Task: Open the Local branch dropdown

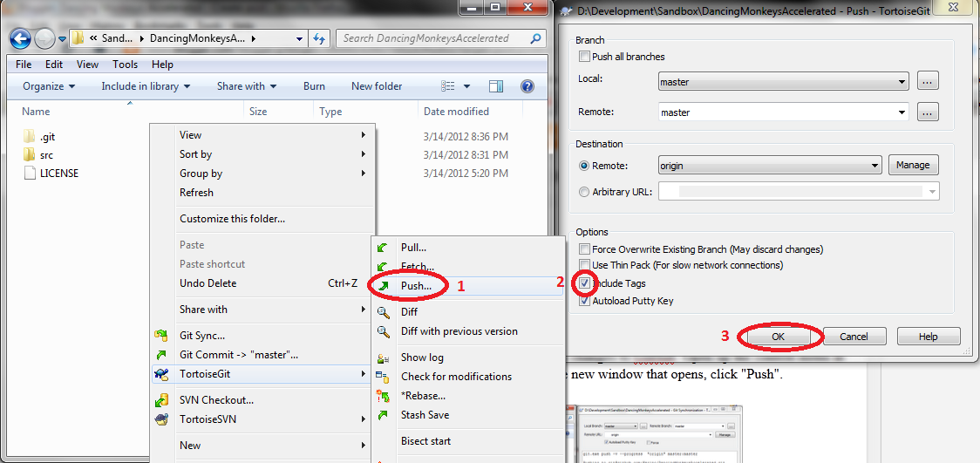Action: tap(783, 81)
